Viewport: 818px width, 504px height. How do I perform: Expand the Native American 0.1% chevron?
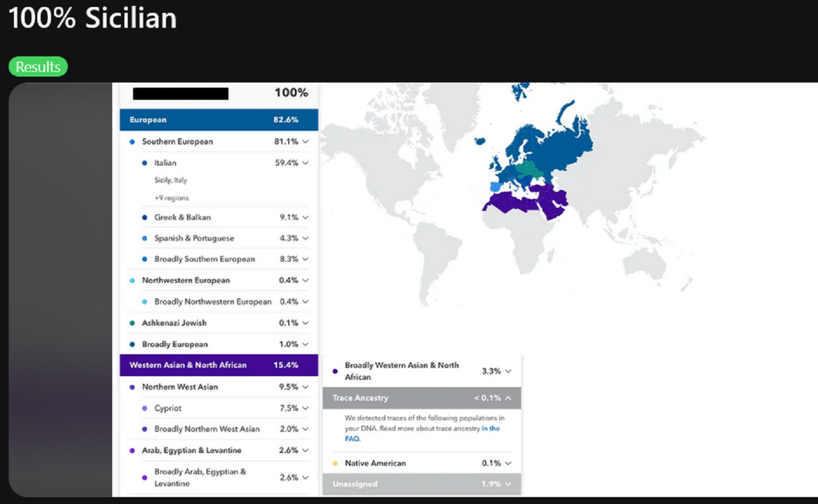(508, 463)
